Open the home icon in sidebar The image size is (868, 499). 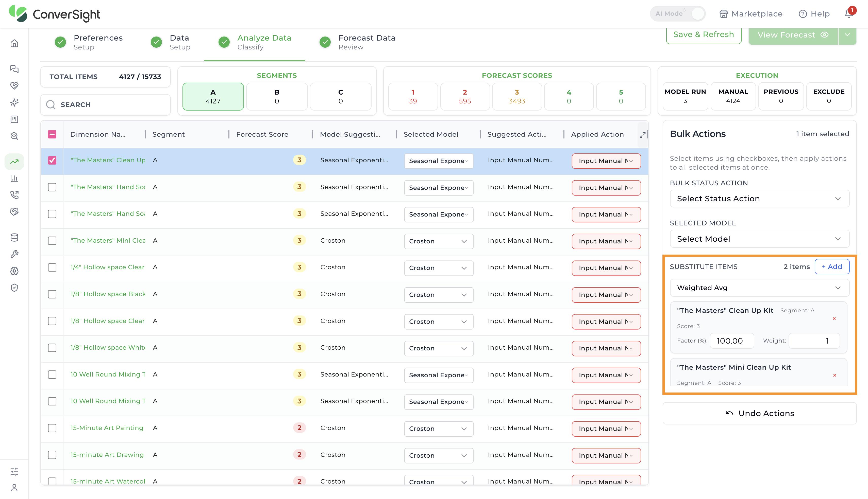[x=14, y=44]
